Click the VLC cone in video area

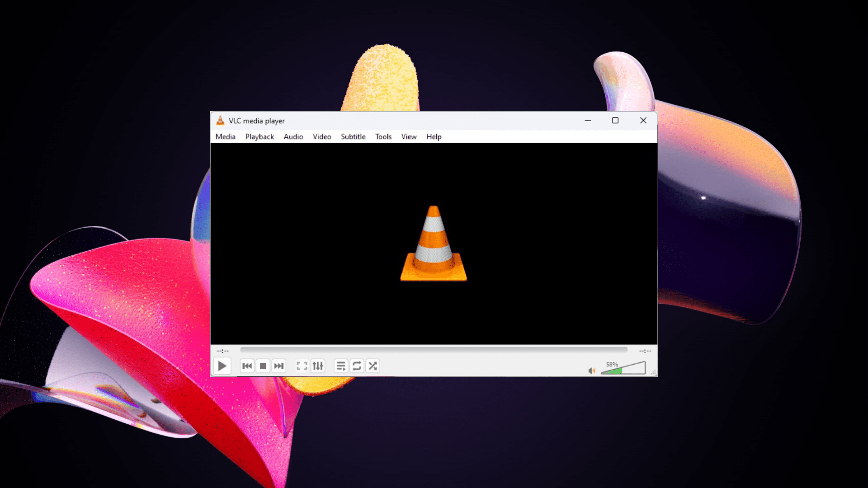point(434,244)
